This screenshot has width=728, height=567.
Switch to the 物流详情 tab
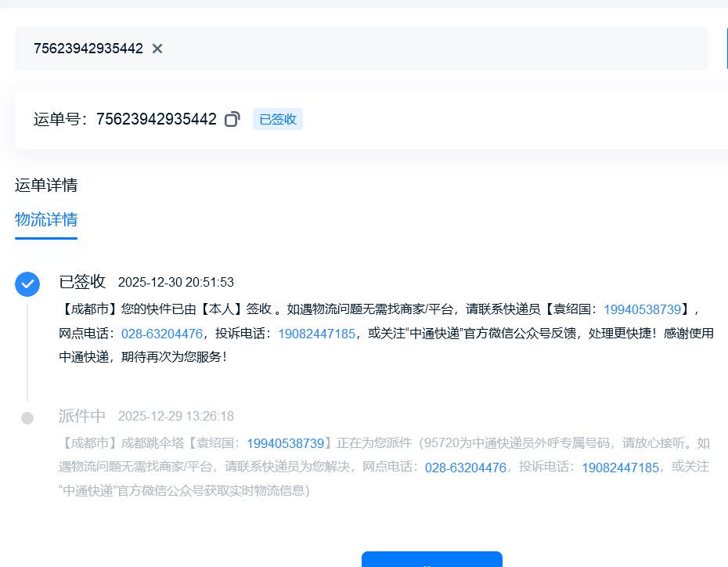46,219
